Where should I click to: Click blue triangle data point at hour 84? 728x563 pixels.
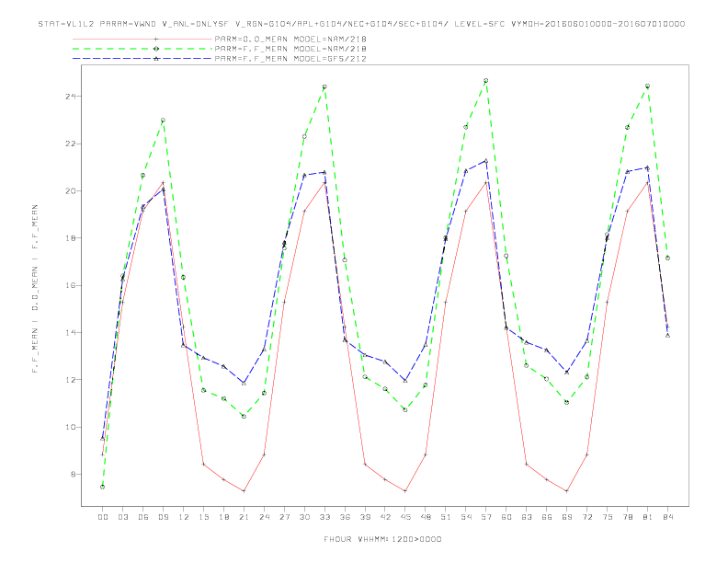click(x=667, y=335)
